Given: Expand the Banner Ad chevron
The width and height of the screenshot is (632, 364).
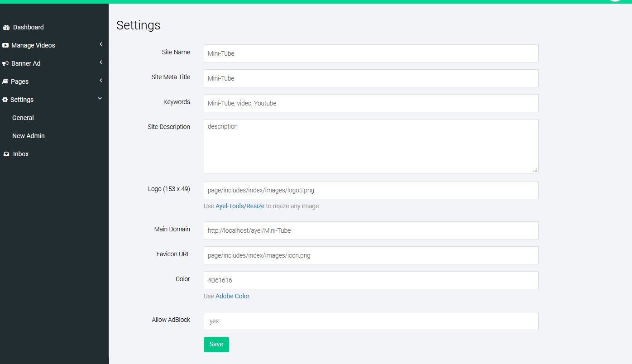Looking at the screenshot, I should coord(101,62).
